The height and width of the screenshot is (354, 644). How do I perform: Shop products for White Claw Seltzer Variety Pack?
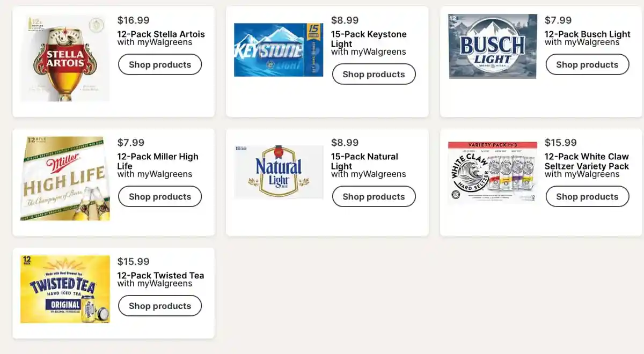click(587, 196)
